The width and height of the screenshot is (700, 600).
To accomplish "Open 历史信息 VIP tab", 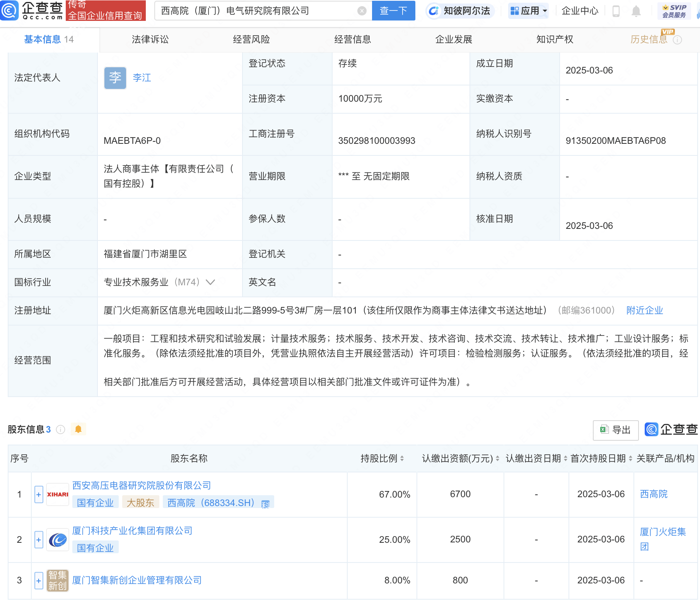I will click(649, 39).
